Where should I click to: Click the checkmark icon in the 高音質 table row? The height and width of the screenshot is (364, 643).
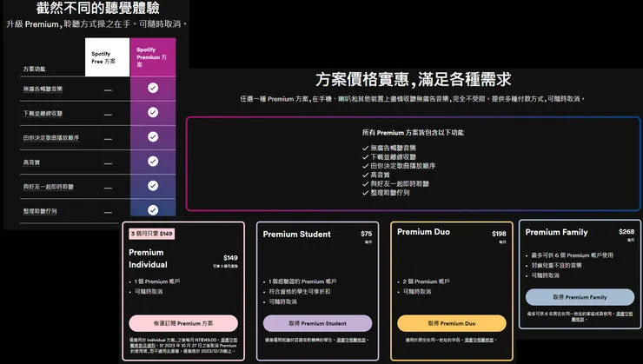point(153,161)
